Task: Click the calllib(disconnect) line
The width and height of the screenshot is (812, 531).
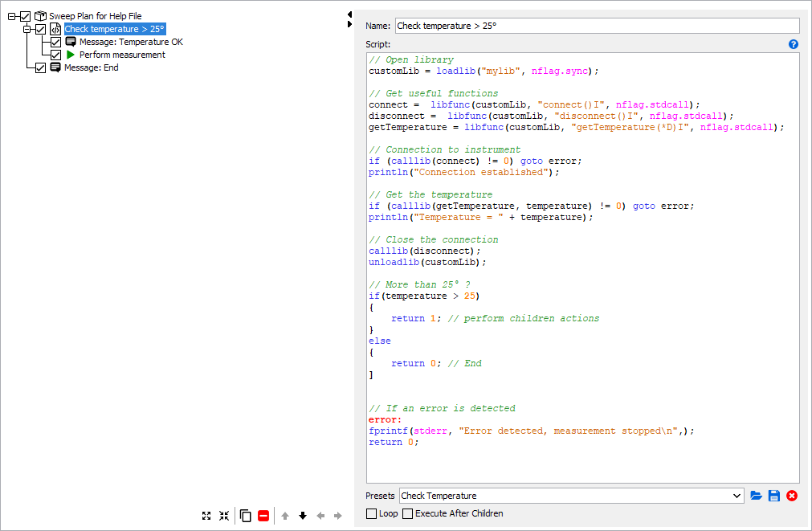Action: pyautogui.click(x=424, y=251)
